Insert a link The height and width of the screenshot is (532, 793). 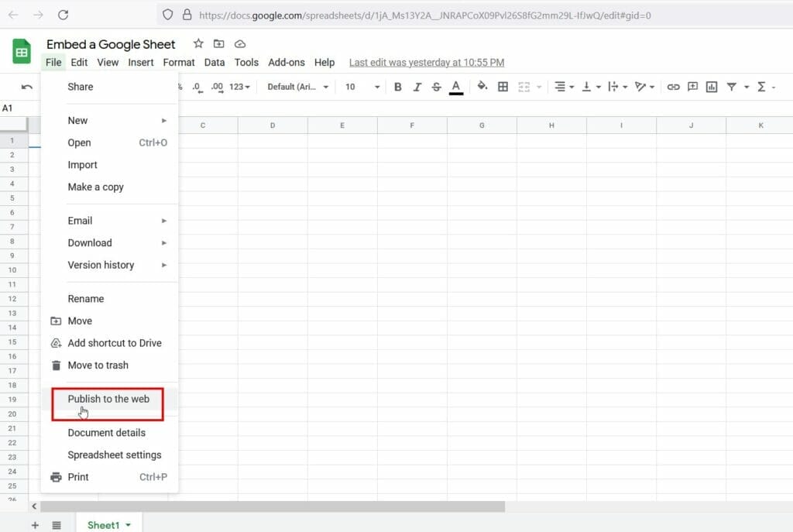pos(673,87)
